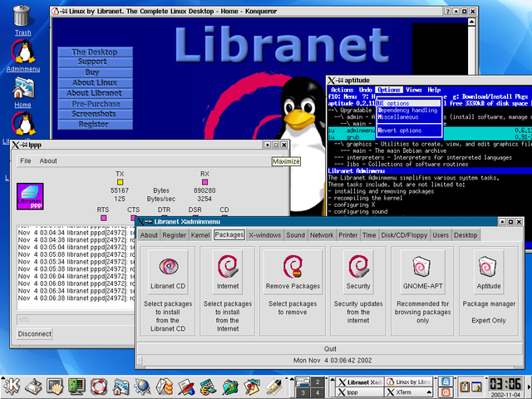Open the K menu start button
This screenshot has height=399, width=532.
click(11, 387)
